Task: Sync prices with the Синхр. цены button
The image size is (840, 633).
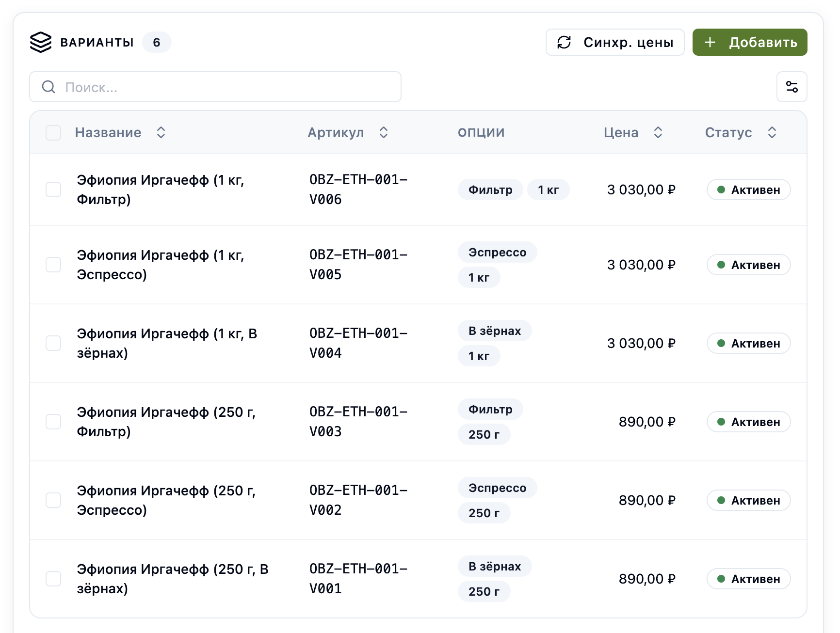Action: [x=615, y=42]
